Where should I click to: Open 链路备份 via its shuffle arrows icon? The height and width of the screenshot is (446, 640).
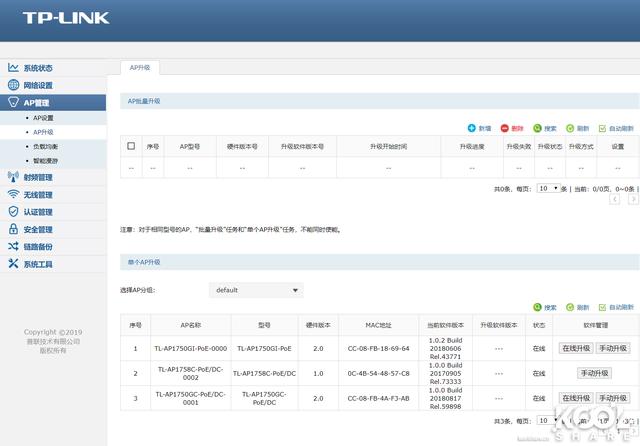[x=13, y=246]
